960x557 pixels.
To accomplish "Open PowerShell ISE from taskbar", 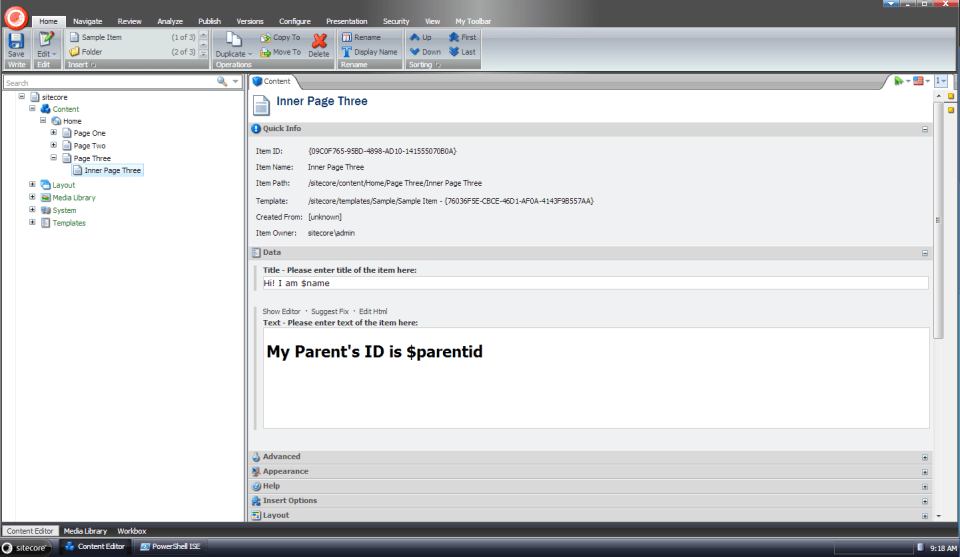I will coord(170,547).
